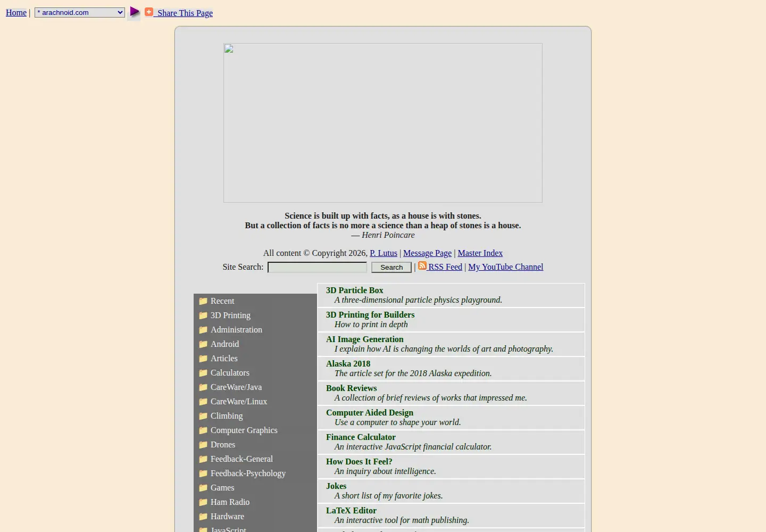This screenshot has height=532, width=766.
Task: Open the LaTeX Editor article
Action: (351, 511)
